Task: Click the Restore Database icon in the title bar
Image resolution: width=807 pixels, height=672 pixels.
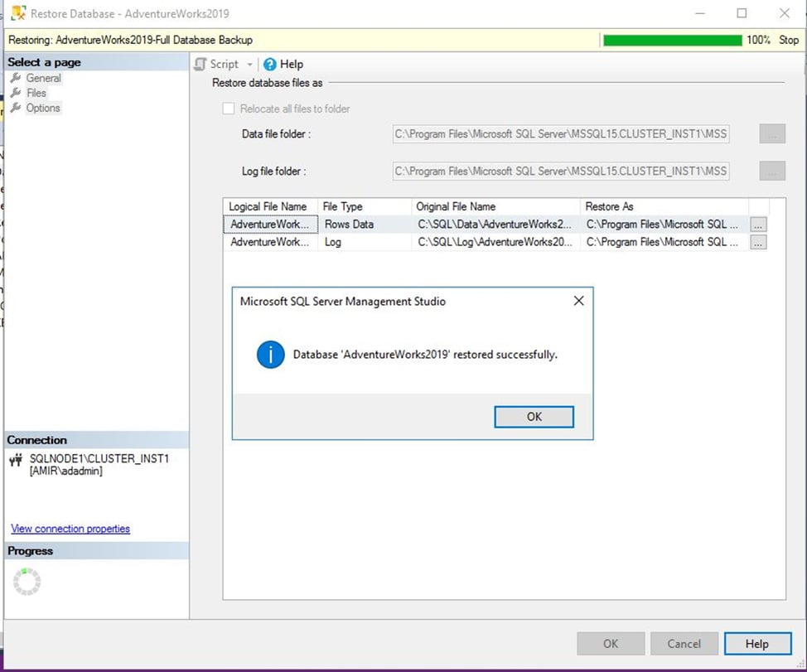Action: pos(17,13)
